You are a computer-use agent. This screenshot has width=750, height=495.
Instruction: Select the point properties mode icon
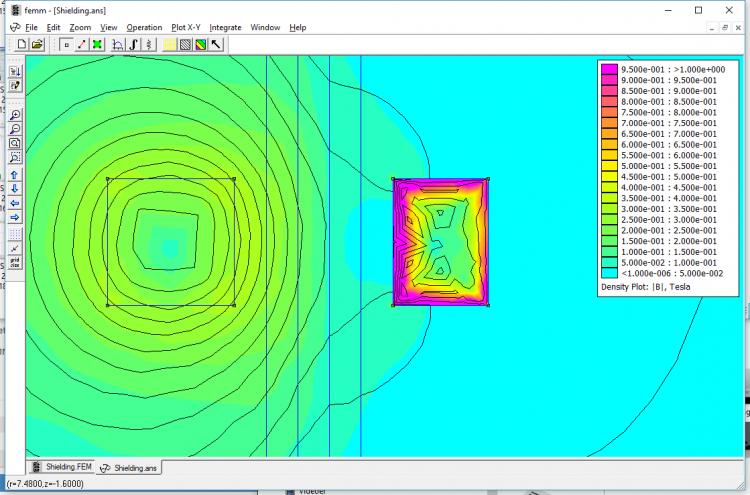coord(65,44)
